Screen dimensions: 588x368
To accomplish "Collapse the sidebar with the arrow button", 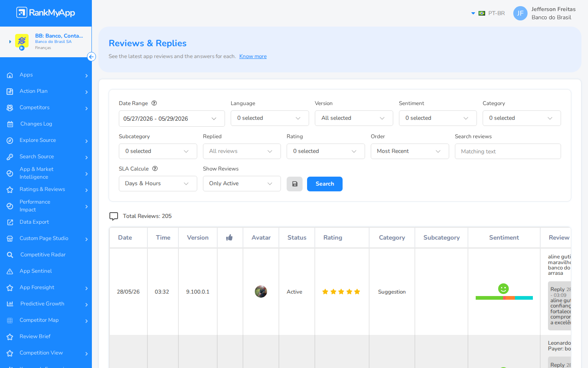I will (91, 57).
